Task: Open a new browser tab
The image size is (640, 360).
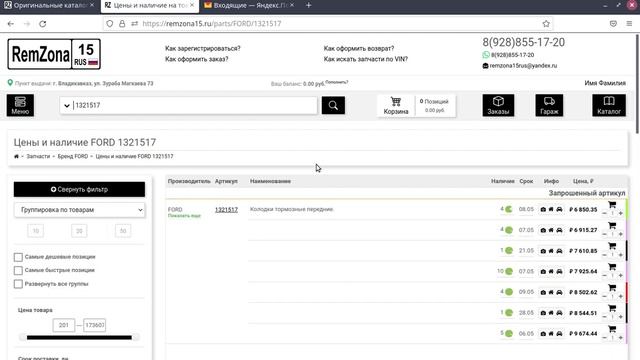Action: click(x=309, y=5)
